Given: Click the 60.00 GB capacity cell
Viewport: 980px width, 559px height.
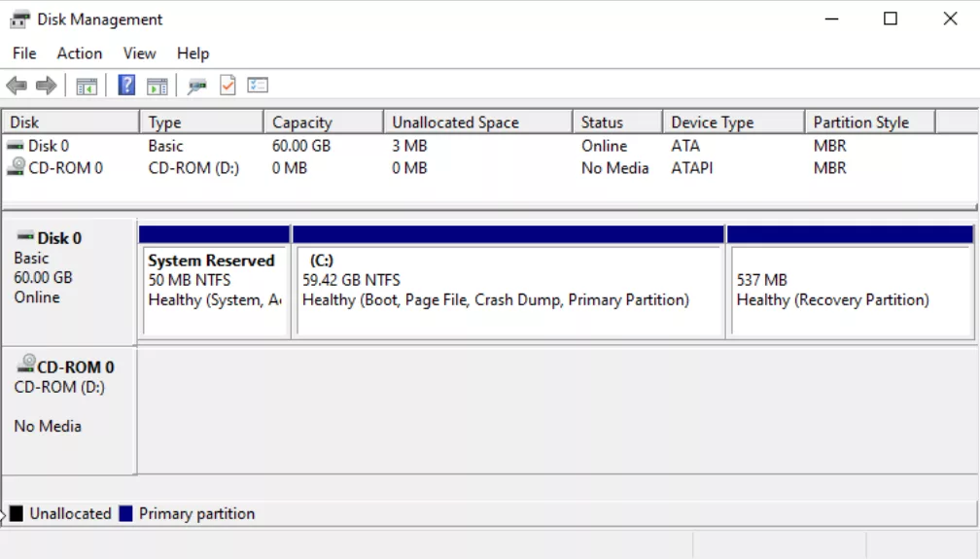Looking at the screenshot, I should [301, 146].
